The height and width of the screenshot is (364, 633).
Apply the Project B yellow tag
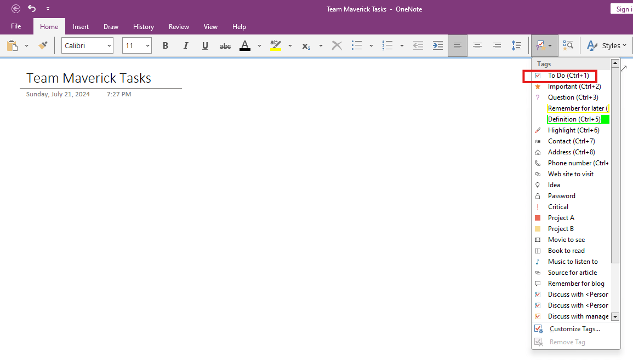tap(571, 229)
